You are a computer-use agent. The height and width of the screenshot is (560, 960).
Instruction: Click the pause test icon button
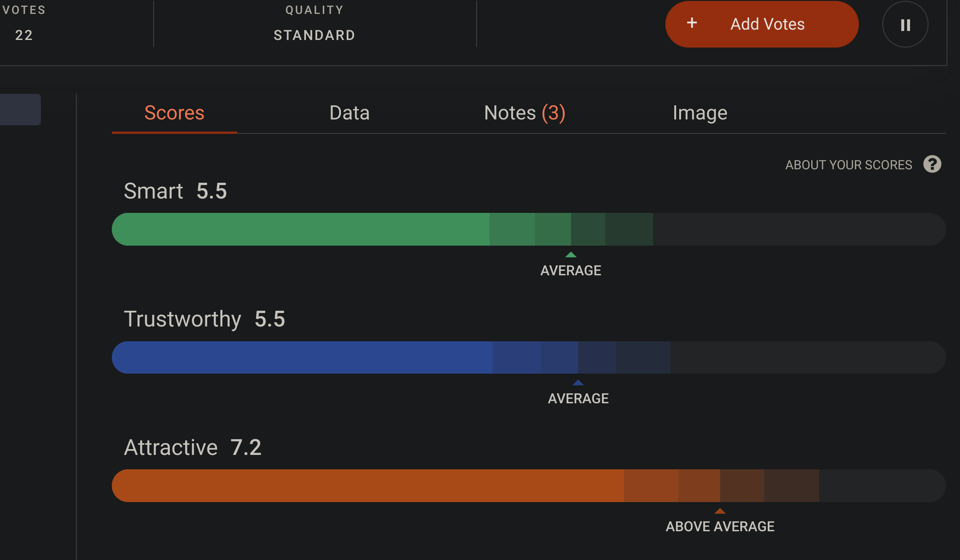[x=905, y=25]
